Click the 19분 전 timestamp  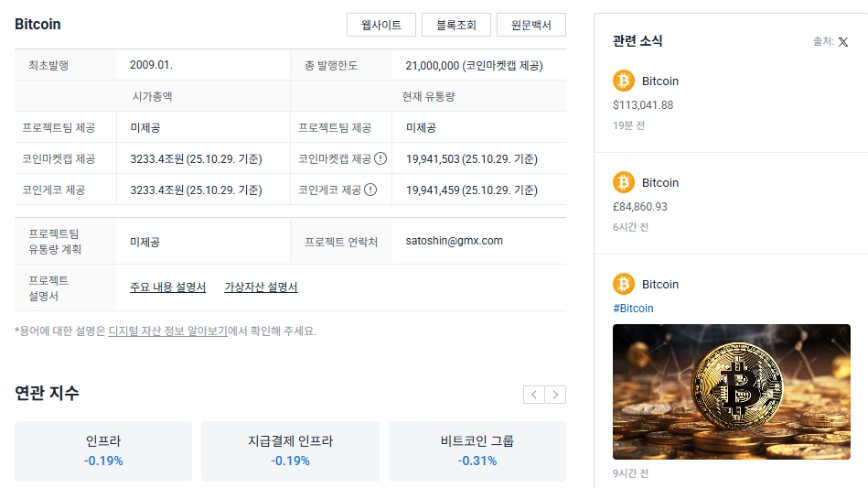click(x=628, y=125)
